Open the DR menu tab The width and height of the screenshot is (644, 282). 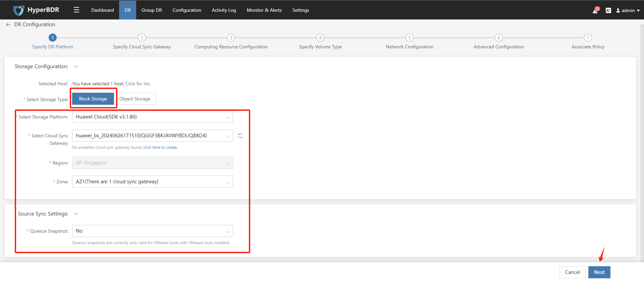[x=128, y=10]
